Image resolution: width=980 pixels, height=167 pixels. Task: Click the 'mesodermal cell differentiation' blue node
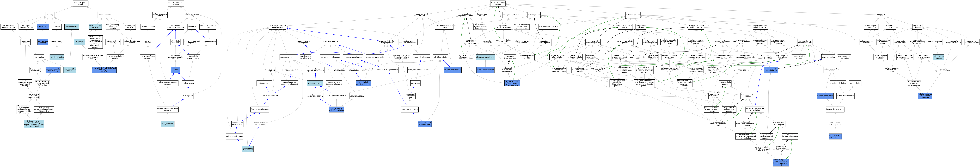click(425, 124)
